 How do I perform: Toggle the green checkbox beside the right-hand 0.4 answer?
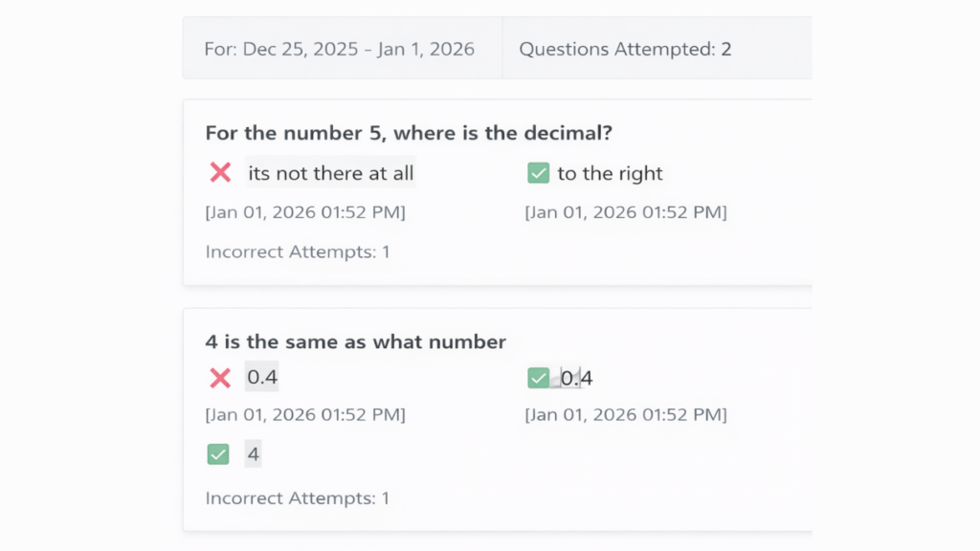tap(538, 378)
